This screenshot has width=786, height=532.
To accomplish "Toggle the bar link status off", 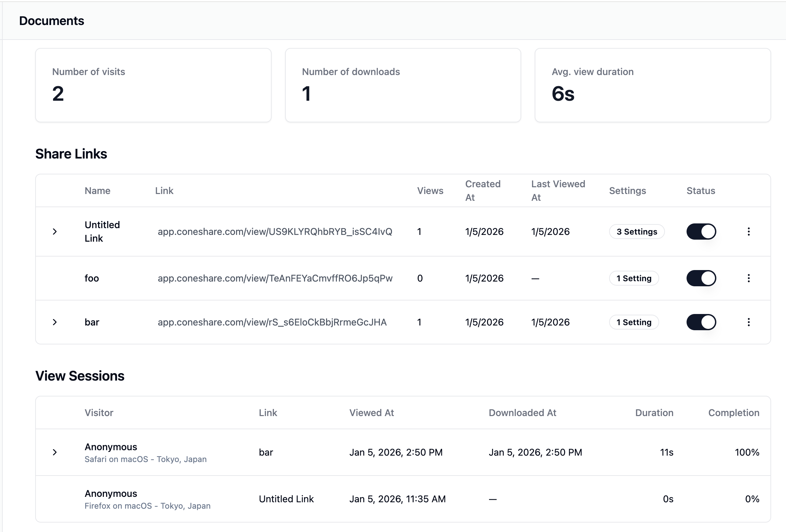I will 701,322.
